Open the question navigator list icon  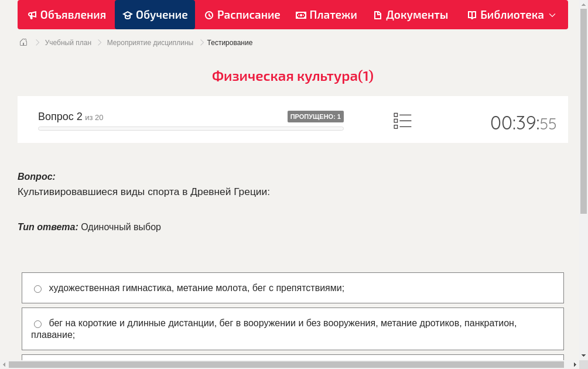[402, 121]
